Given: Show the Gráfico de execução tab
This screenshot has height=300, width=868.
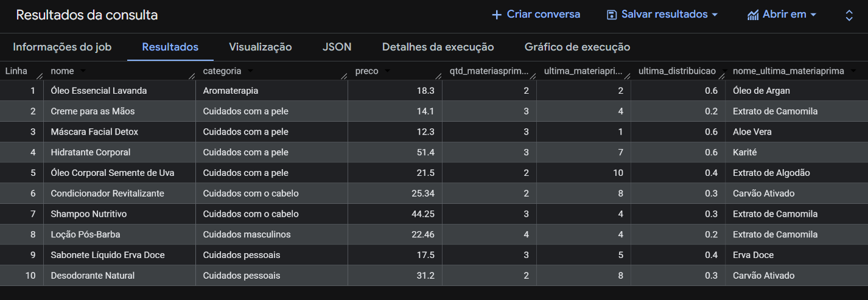Looking at the screenshot, I should pyautogui.click(x=576, y=47).
